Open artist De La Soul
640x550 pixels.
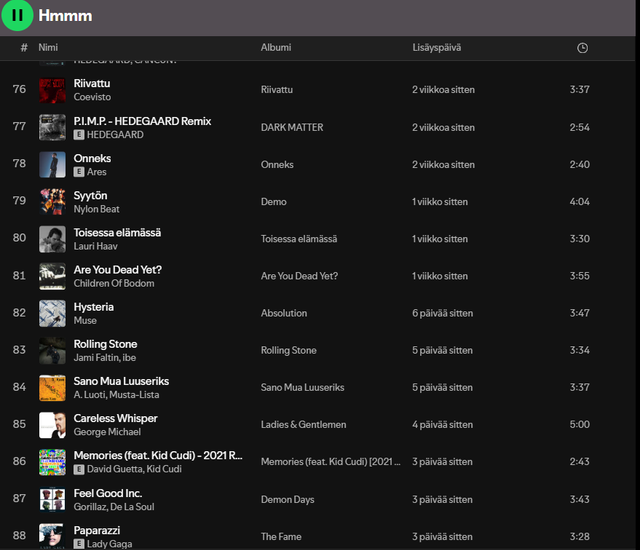132,507
